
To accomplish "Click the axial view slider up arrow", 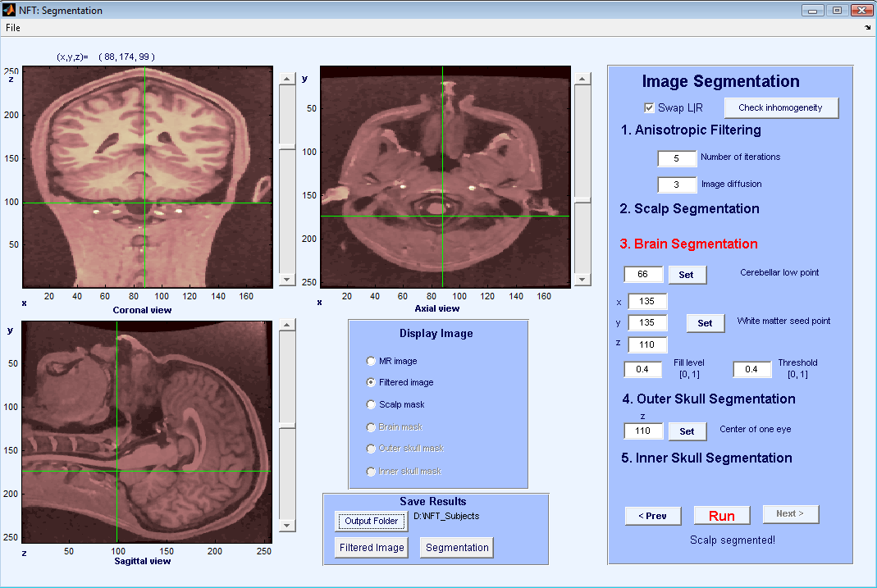I will click(582, 79).
